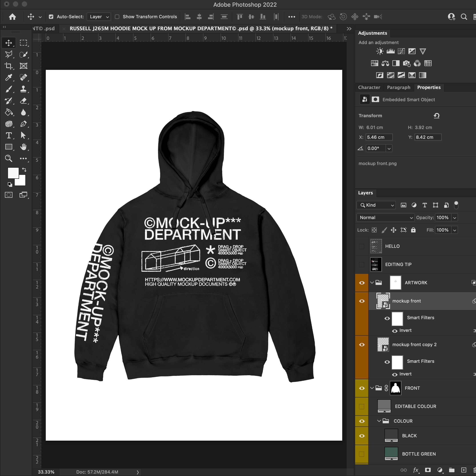The width and height of the screenshot is (476, 476).
Task: Add a Brightness/Contrast adjustment
Action: coord(380,51)
